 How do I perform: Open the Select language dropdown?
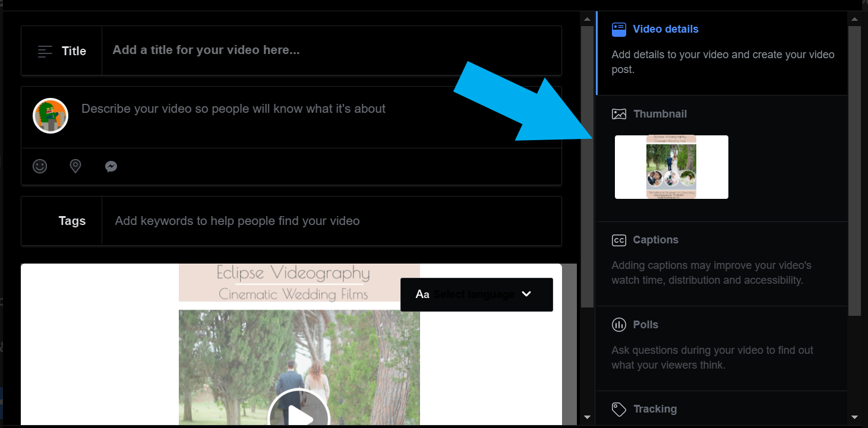click(476, 294)
